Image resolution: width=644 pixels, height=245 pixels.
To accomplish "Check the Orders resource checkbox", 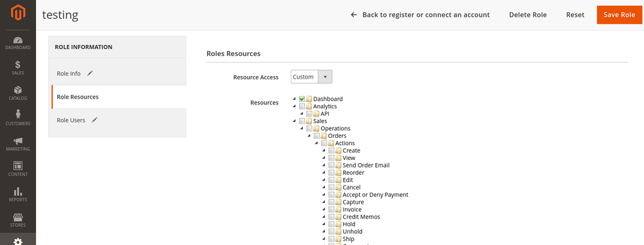I will tap(317, 136).
